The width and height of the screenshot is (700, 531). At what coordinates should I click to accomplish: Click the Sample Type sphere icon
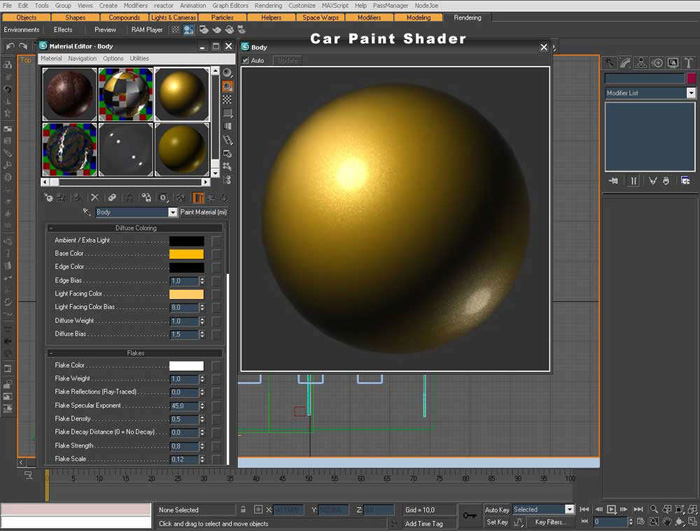click(x=227, y=73)
